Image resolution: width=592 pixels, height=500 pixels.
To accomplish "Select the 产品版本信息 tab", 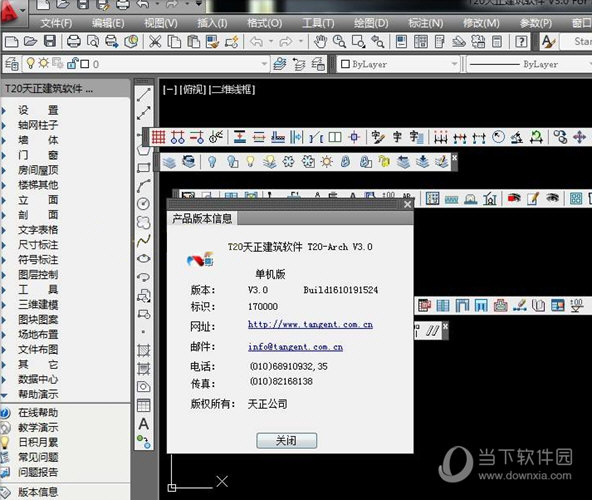I will point(202,219).
